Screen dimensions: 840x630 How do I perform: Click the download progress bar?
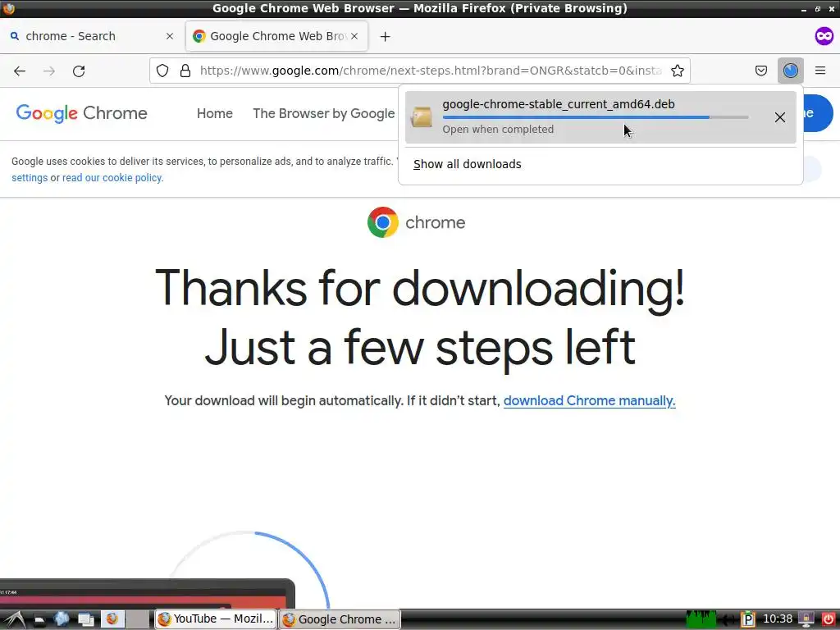[596, 116]
